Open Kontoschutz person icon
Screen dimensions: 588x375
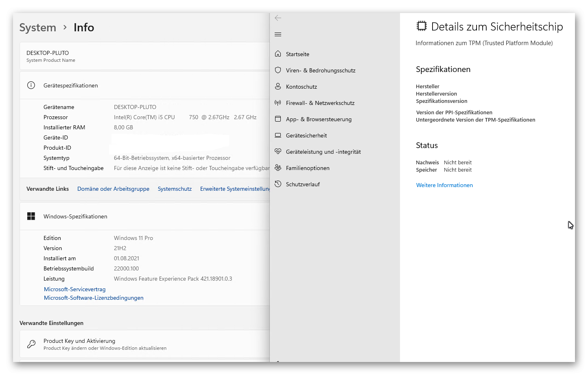click(x=278, y=86)
